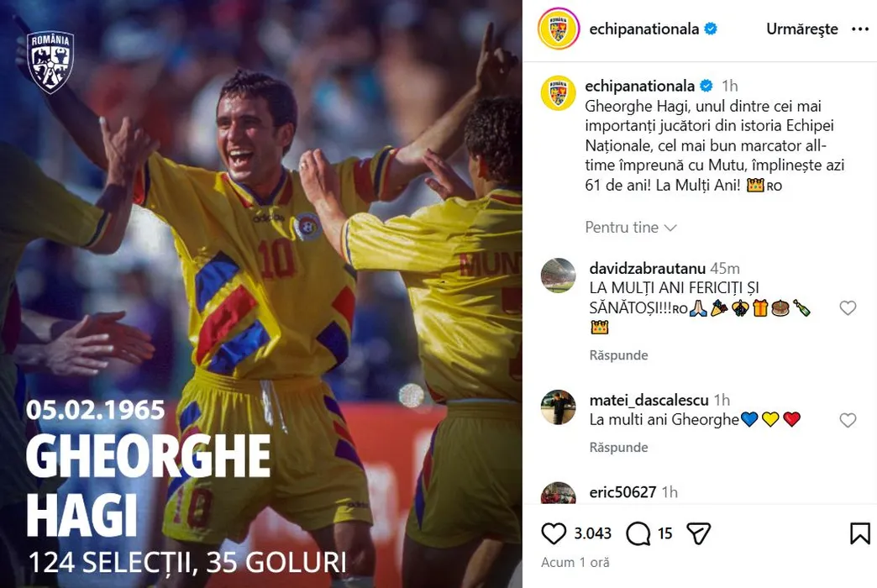Viewport: 877px width, 588px height.
Task: View the 3.043 likes count
Action: 593,533
